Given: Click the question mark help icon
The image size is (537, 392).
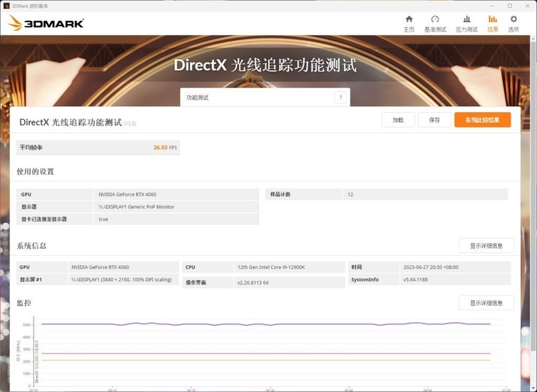Looking at the screenshot, I should click(340, 97).
